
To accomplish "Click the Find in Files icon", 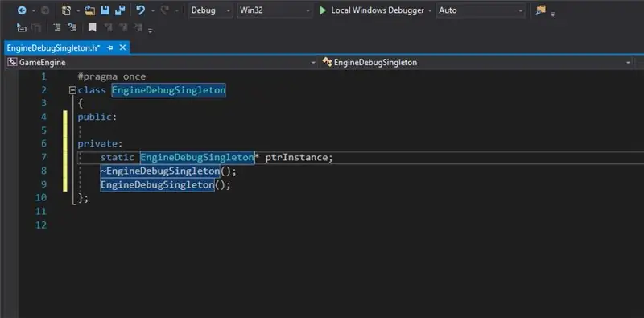I will click(540, 10).
